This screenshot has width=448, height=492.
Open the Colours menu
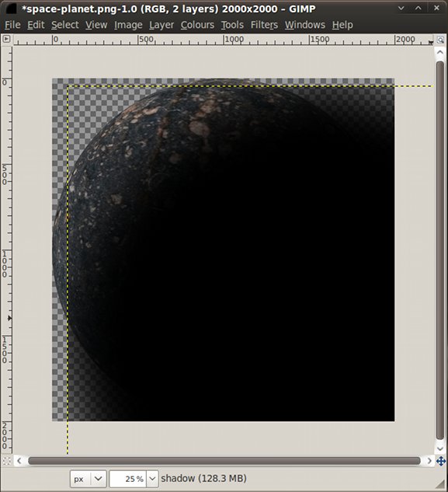click(x=197, y=25)
